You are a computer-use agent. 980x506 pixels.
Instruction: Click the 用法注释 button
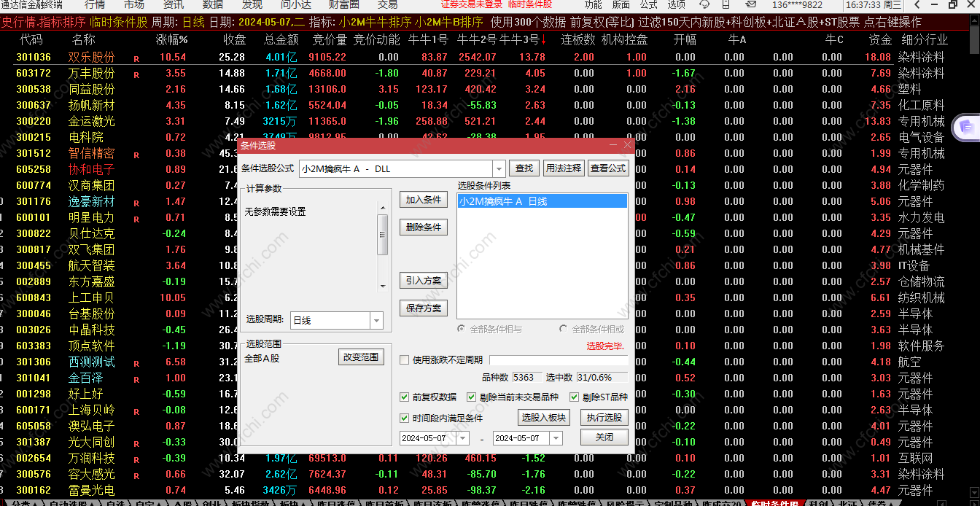[x=564, y=168]
